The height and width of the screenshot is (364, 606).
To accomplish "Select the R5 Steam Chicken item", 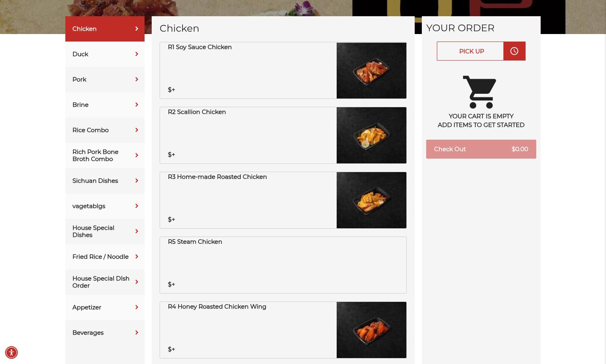I will point(283,265).
